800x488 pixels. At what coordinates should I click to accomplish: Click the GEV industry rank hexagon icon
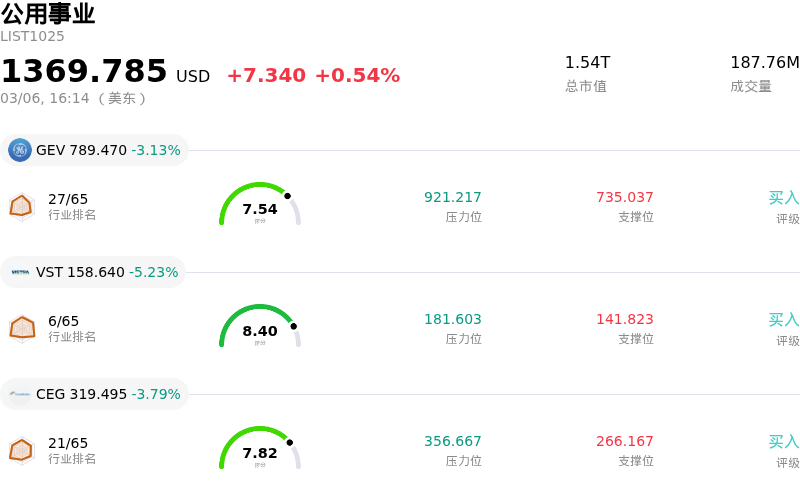pos(21,206)
